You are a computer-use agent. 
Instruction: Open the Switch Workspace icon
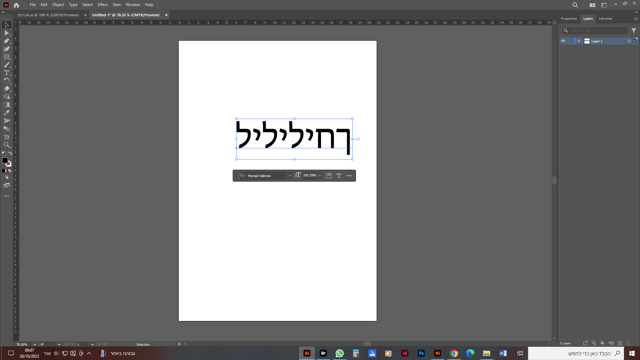pyautogui.click(x=604, y=5)
